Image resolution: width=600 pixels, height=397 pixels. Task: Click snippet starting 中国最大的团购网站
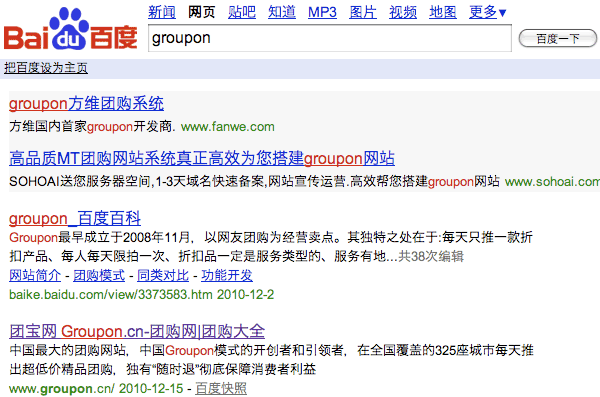(271, 359)
